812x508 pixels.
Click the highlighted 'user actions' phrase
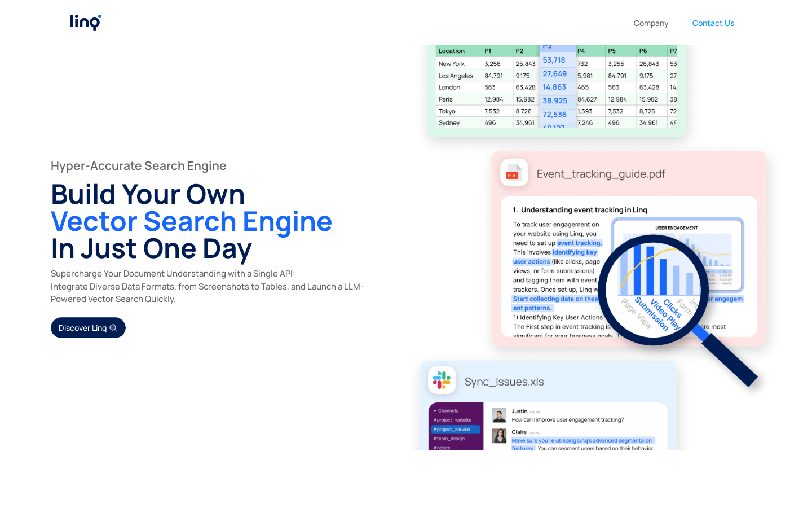coord(531,262)
